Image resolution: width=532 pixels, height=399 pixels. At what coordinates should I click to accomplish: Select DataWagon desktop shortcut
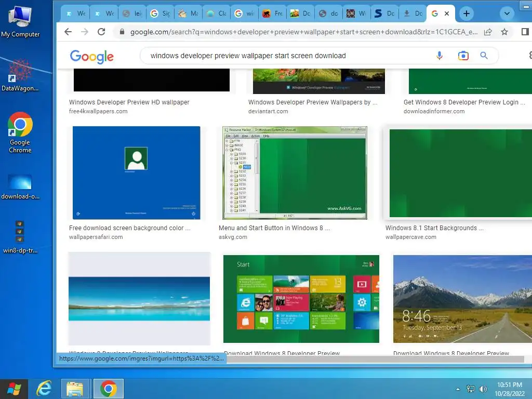point(20,75)
